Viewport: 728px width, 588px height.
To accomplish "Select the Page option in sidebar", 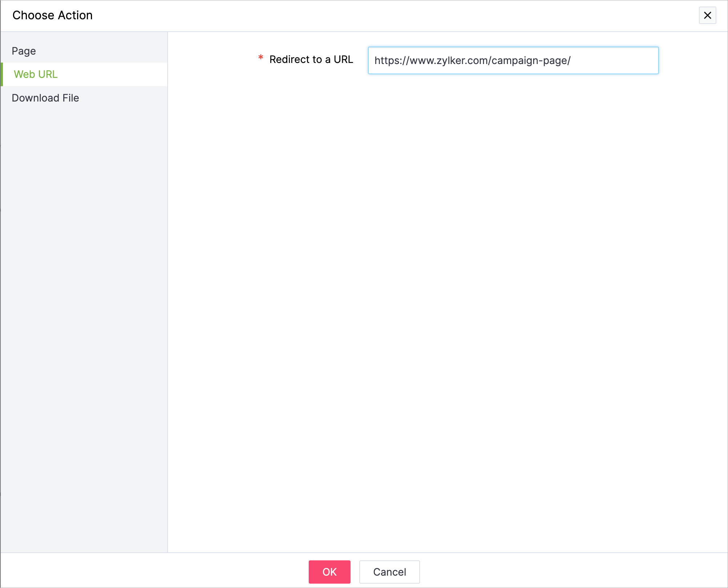I will click(24, 51).
